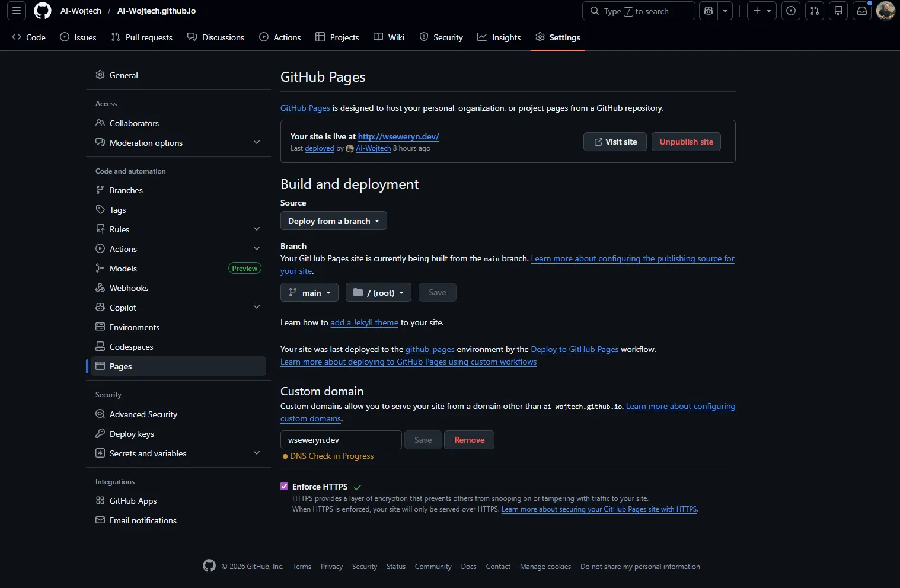Click the pull requests icon in top bar
Image resolution: width=900 pixels, height=588 pixels.
(x=814, y=11)
